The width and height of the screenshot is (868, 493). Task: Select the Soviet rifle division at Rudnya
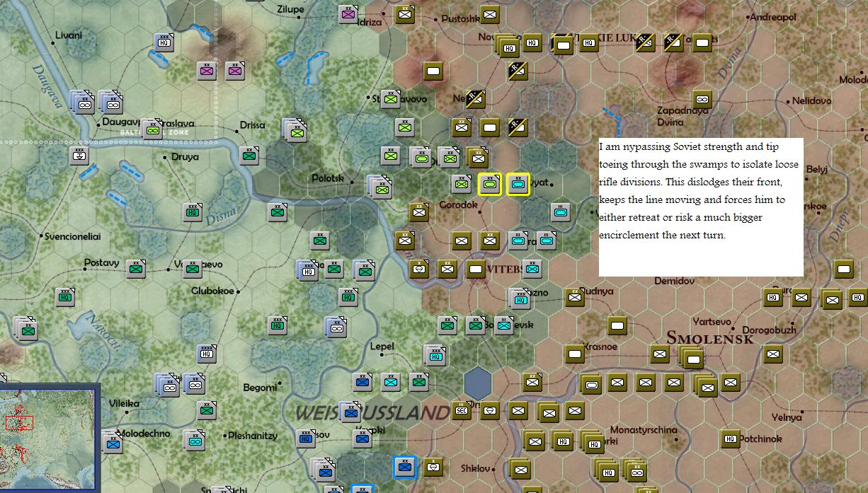click(575, 297)
